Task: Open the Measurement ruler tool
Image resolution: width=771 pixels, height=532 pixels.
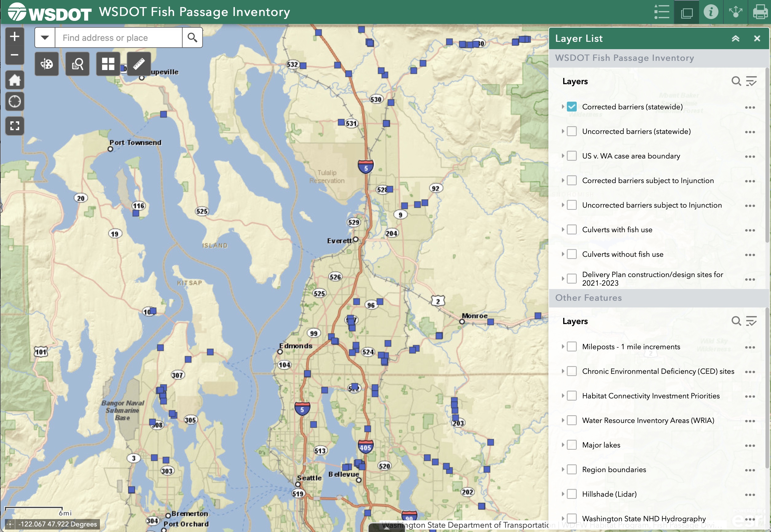Action: (139, 64)
